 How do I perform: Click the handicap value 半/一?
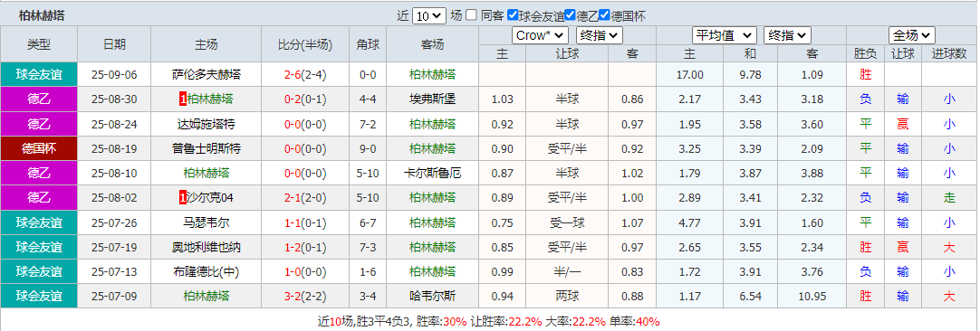[x=567, y=272]
